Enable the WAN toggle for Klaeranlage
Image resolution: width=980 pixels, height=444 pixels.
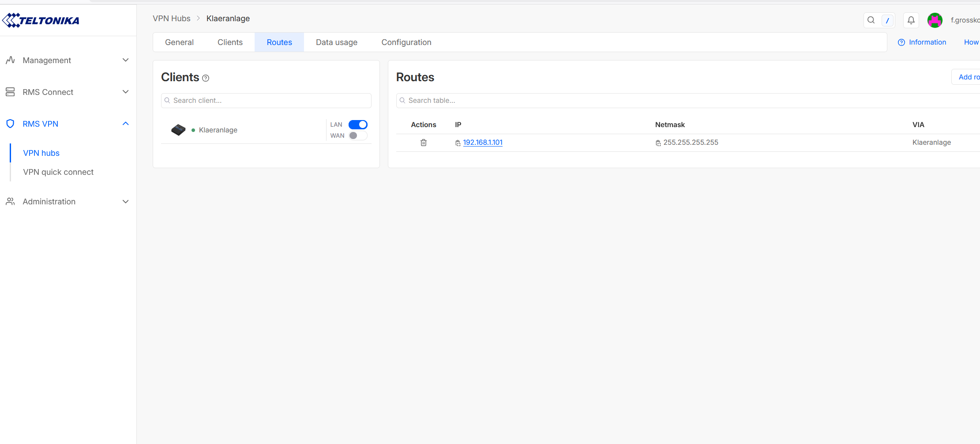358,135
